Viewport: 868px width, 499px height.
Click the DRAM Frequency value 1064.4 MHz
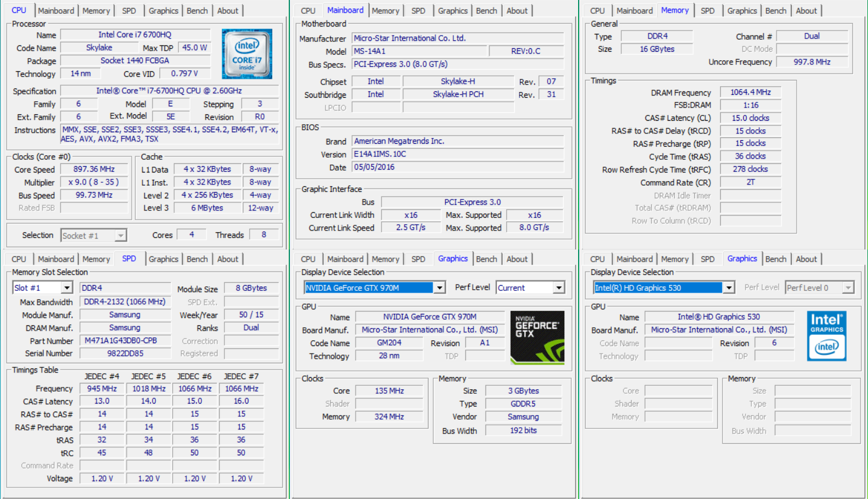(751, 92)
